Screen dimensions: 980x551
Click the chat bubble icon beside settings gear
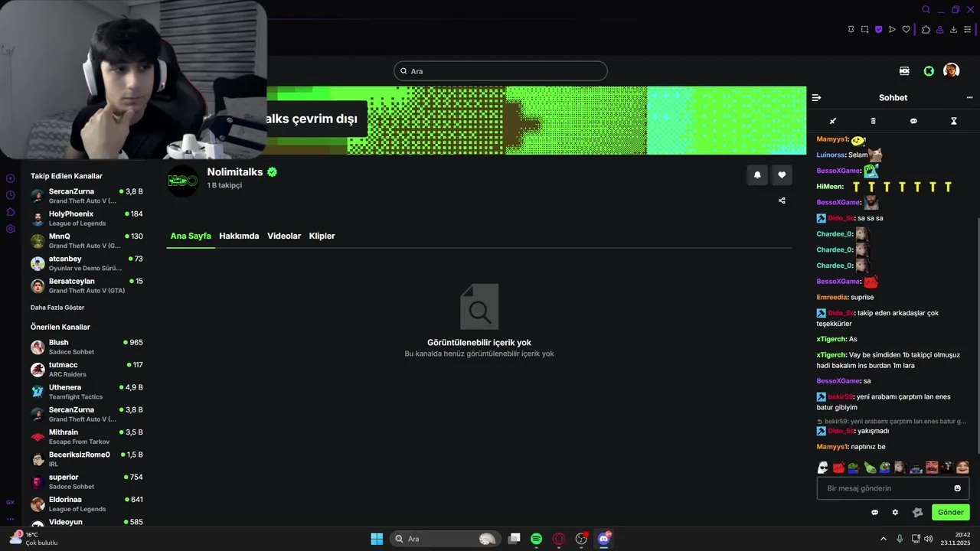click(x=875, y=512)
